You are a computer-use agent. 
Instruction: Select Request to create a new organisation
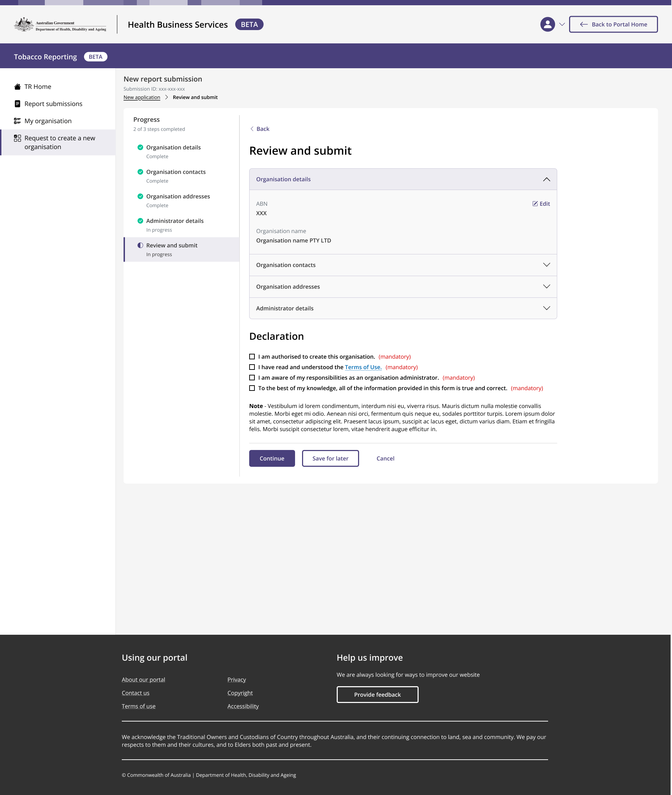(58, 142)
